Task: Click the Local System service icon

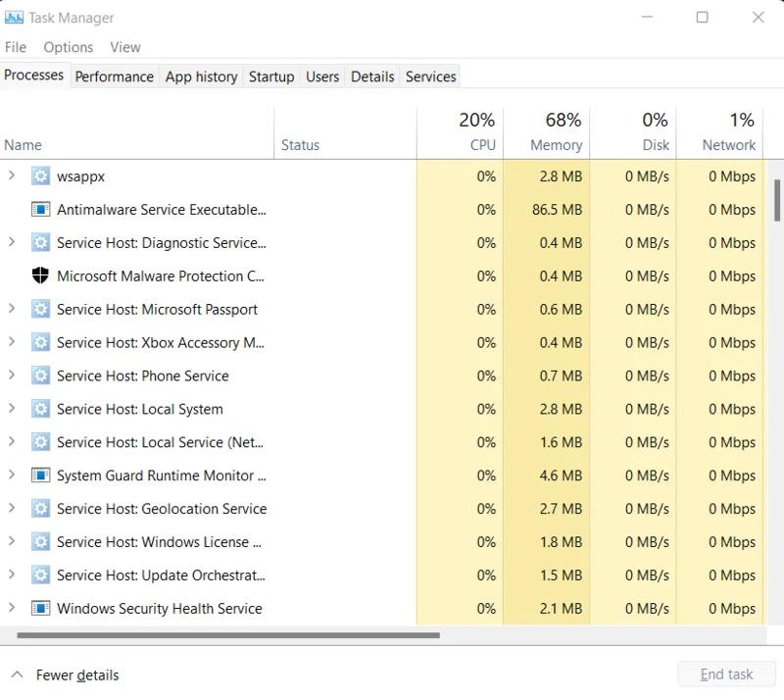Action: 40,409
